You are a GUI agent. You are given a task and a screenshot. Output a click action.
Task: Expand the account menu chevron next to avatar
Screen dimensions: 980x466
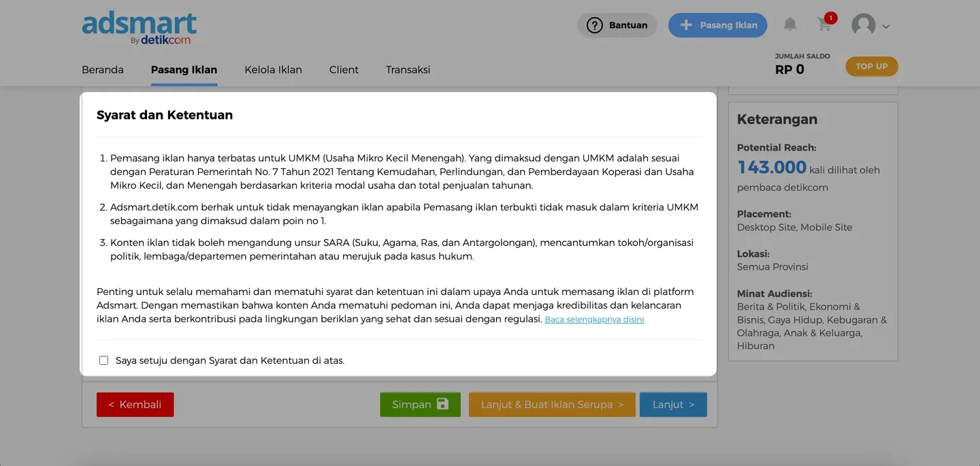point(885,26)
